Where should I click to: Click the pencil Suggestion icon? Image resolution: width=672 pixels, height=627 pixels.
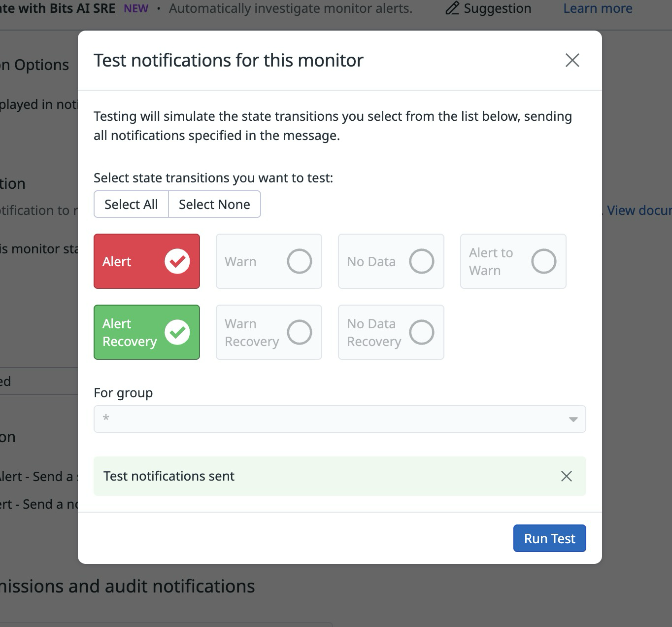(453, 8)
